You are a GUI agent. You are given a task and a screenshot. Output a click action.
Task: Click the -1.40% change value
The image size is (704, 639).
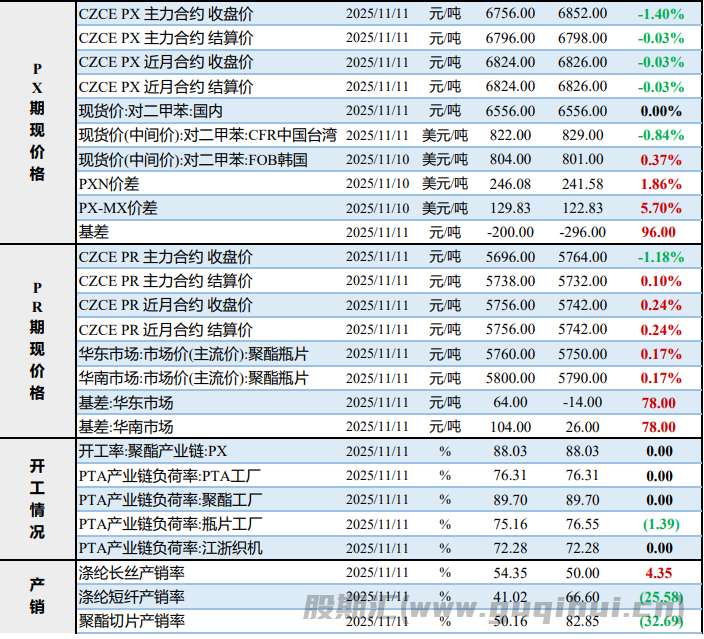660,14
